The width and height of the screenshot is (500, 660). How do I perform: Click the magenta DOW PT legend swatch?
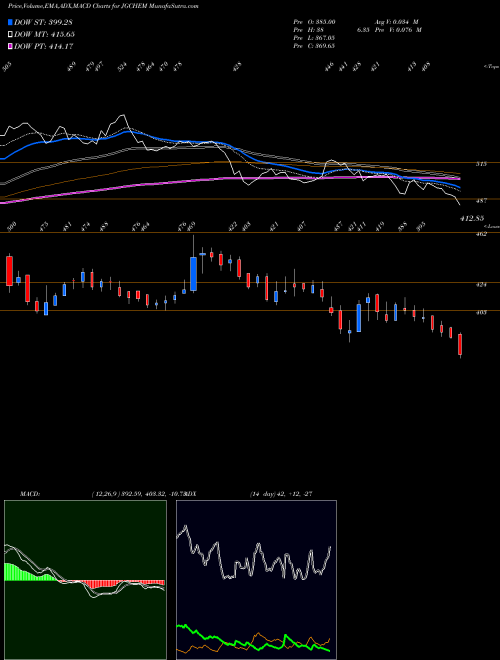[x=11, y=46]
